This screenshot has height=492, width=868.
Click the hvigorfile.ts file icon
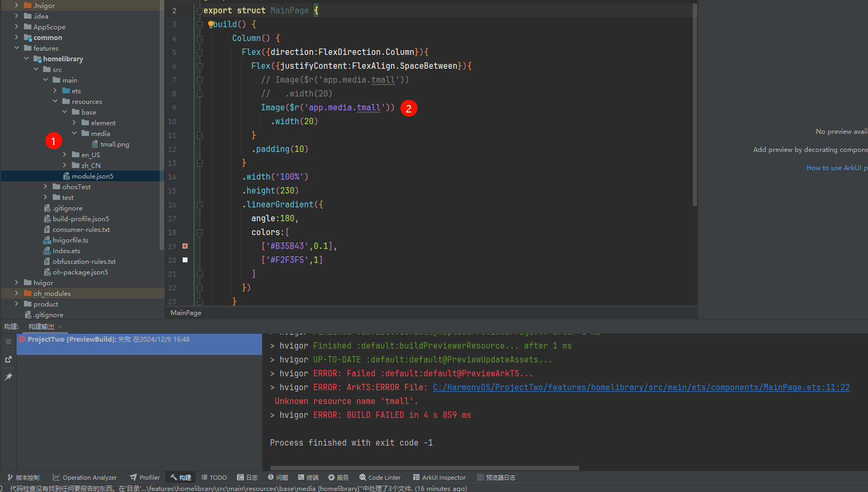47,240
